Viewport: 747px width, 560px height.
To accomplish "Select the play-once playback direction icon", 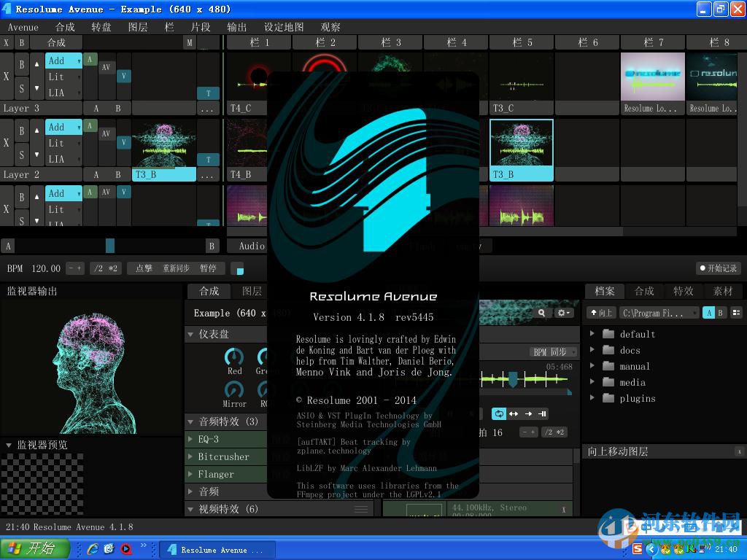I will pos(528,414).
